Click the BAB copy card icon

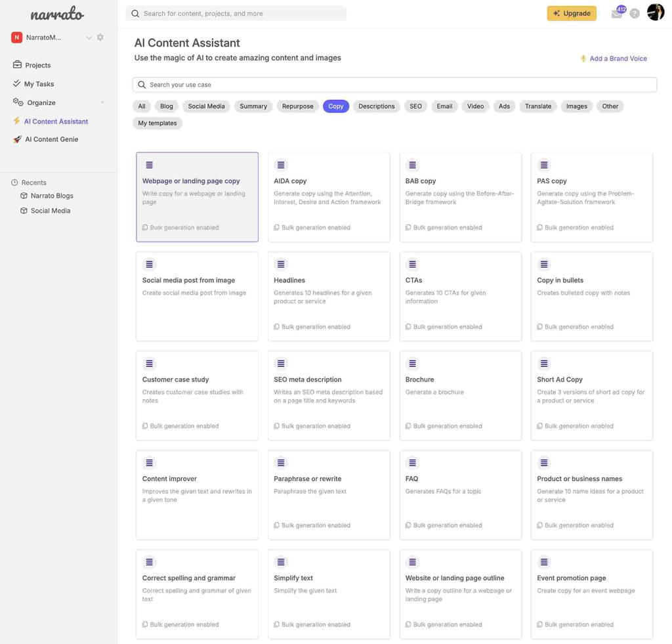(x=412, y=165)
